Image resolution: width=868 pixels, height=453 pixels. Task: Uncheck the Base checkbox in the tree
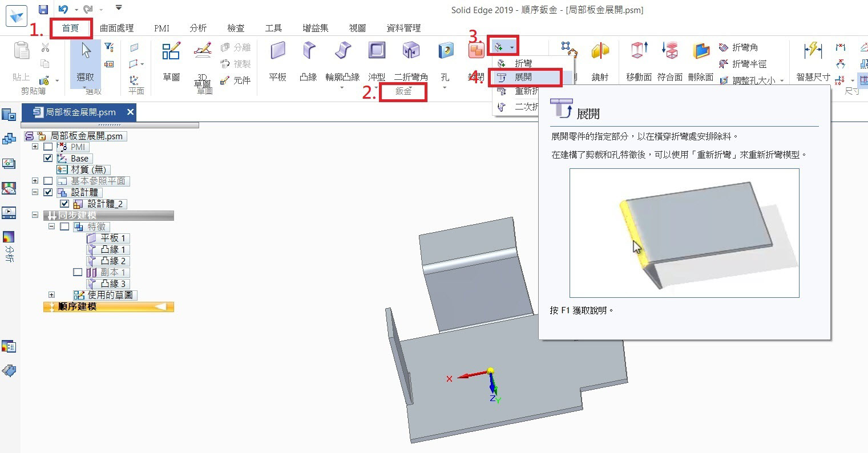click(48, 159)
